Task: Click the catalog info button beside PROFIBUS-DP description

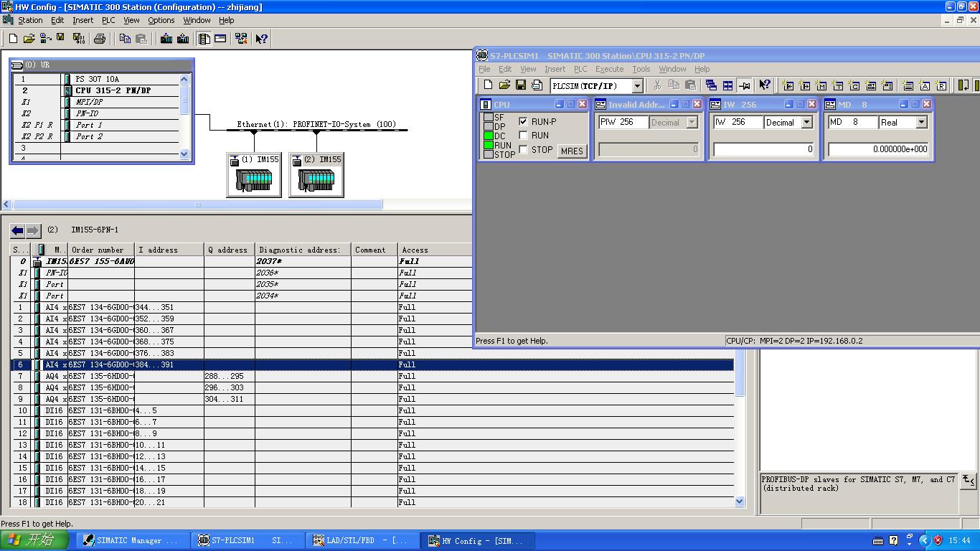Action: 968,481
